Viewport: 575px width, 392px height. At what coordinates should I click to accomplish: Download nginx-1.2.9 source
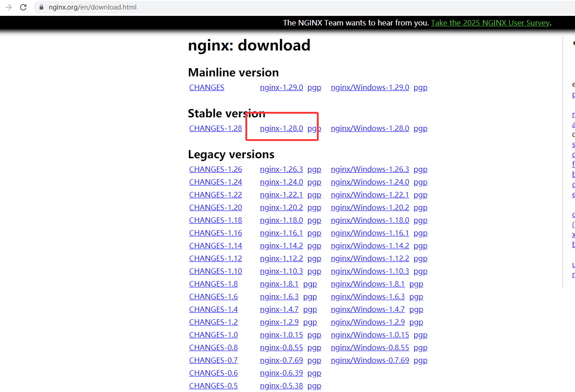(279, 322)
